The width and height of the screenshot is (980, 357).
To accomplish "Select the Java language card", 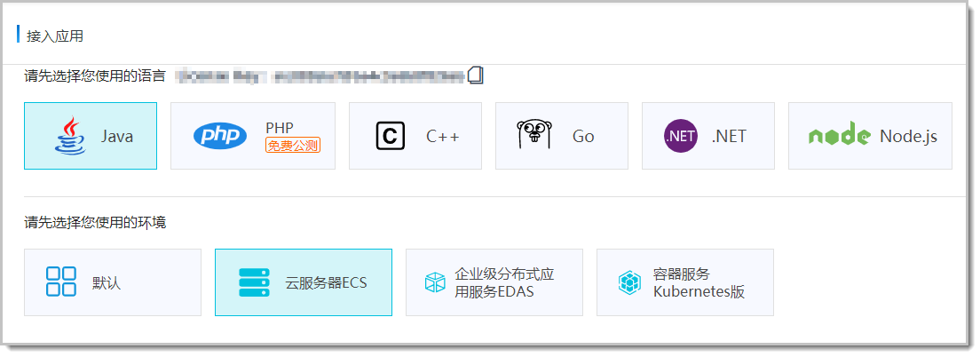I will tap(91, 136).
